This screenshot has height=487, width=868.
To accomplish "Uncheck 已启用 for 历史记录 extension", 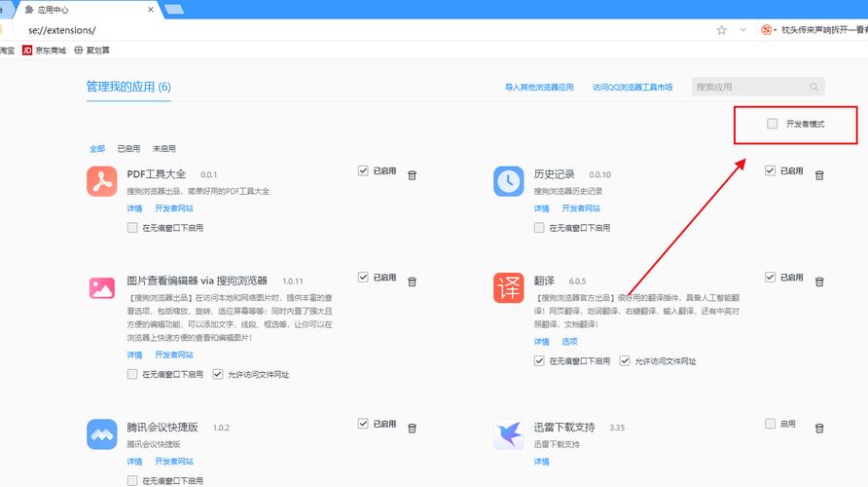I will tap(771, 170).
